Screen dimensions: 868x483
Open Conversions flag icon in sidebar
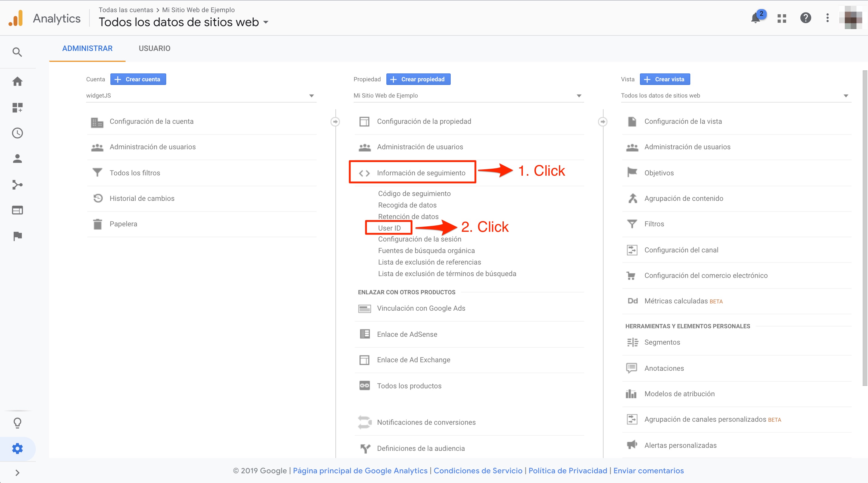pos(17,236)
